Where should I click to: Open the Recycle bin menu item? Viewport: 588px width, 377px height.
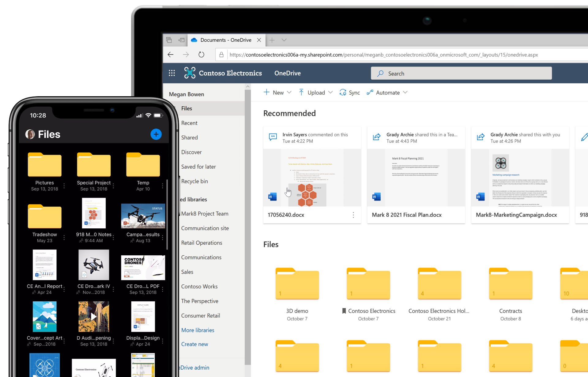point(194,181)
